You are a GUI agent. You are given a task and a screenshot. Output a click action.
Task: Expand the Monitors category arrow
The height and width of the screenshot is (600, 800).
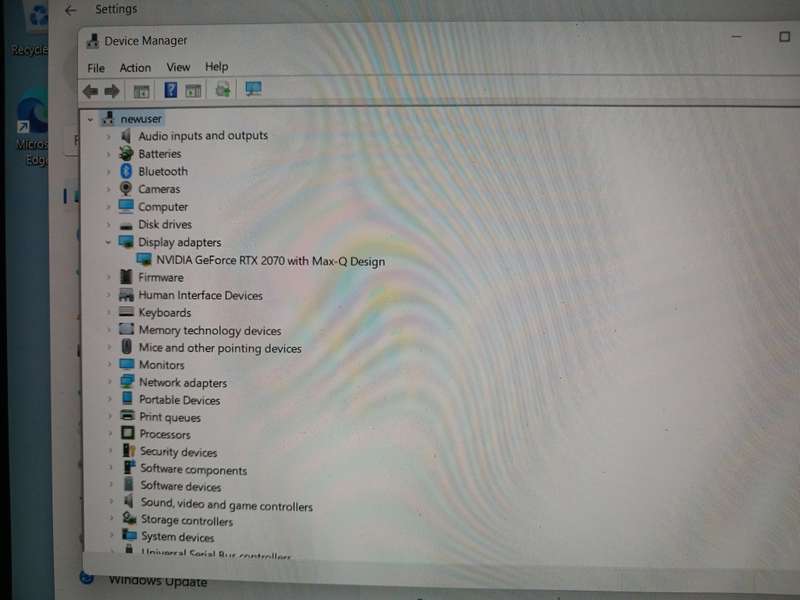click(x=109, y=365)
